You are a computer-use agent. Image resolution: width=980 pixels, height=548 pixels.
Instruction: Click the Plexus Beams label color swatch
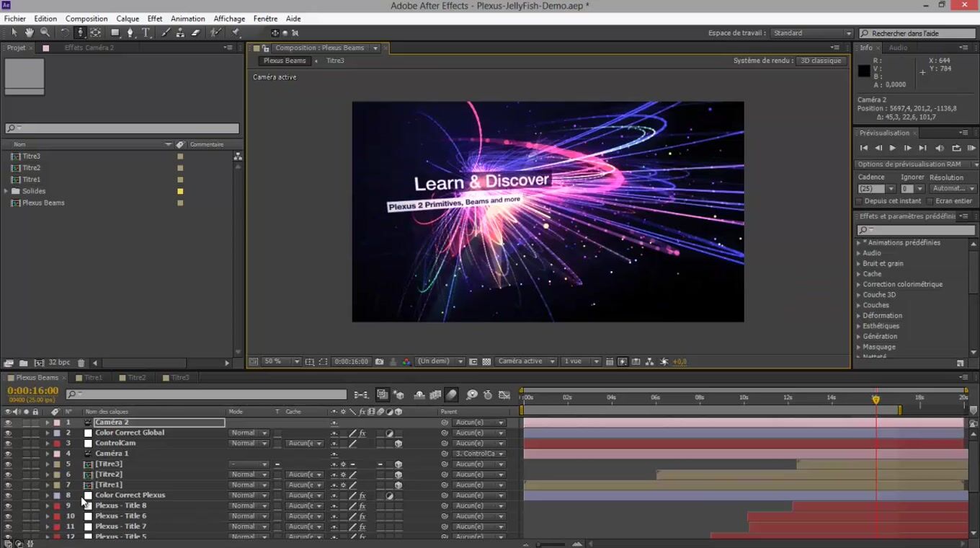(x=180, y=203)
